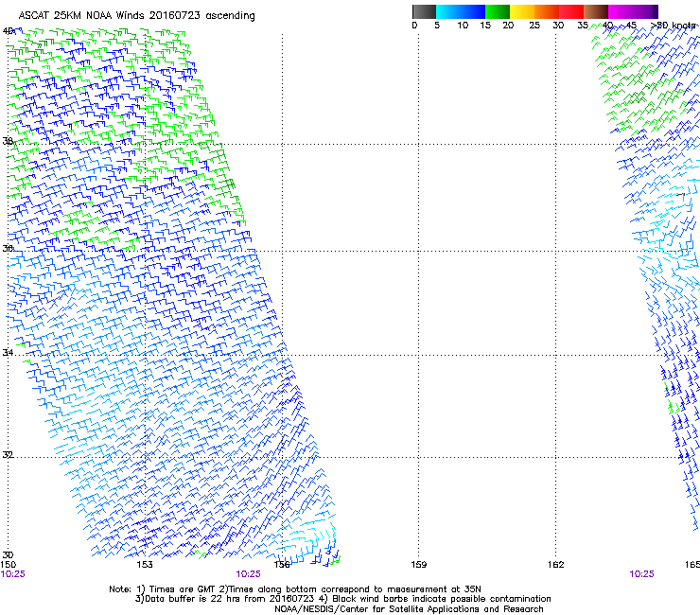Click the longitude axis label "153"
Viewport: 700px width, 615px height.
[145, 565]
